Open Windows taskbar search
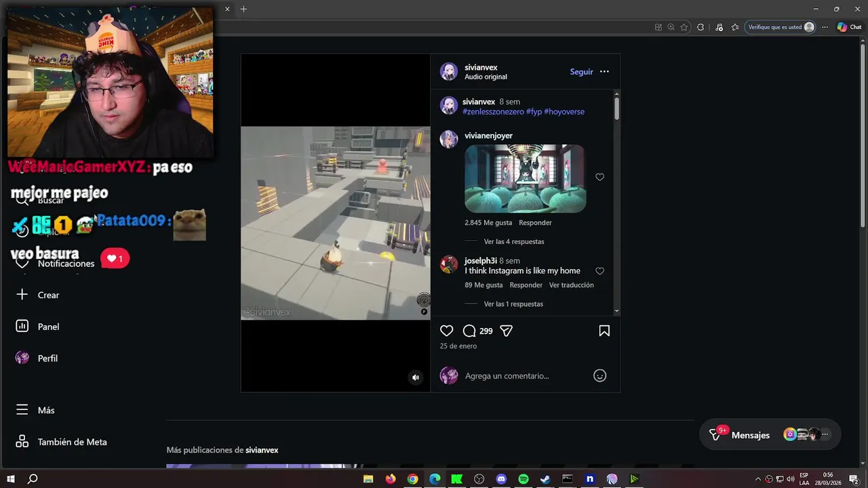Screen dimensions: 868x488 tap(32, 479)
